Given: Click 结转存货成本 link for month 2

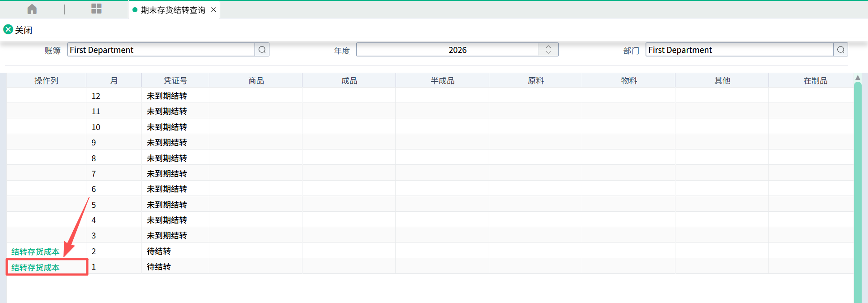Looking at the screenshot, I should pos(35,252).
